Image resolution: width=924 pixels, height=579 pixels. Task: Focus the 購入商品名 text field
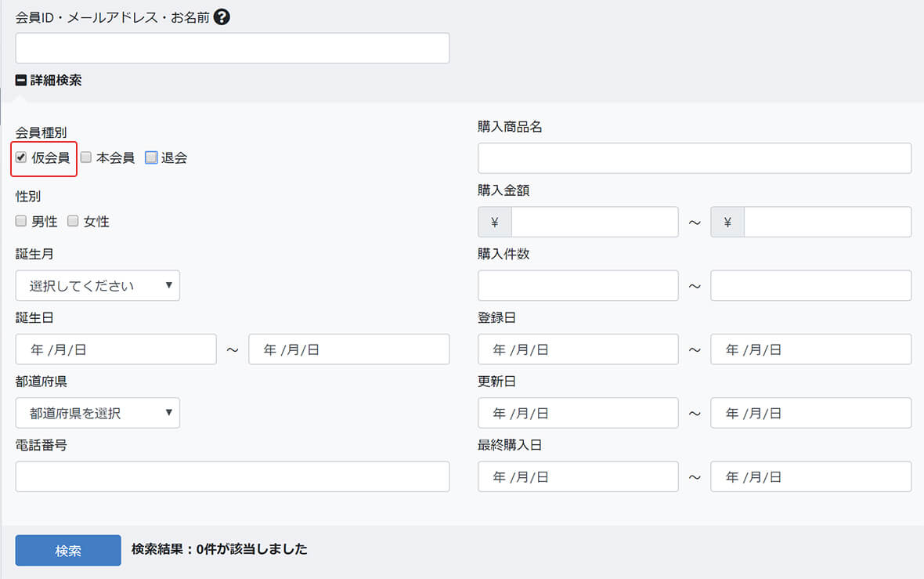click(x=695, y=158)
